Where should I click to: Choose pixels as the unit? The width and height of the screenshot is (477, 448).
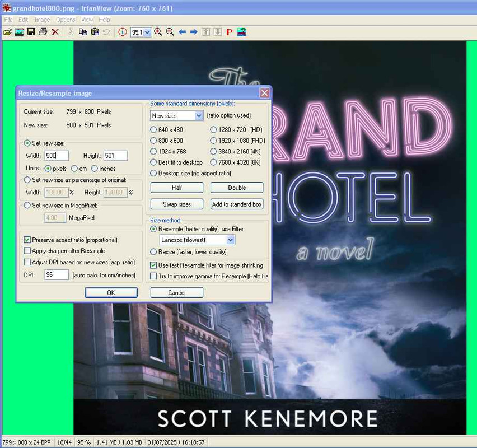coord(48,169)
